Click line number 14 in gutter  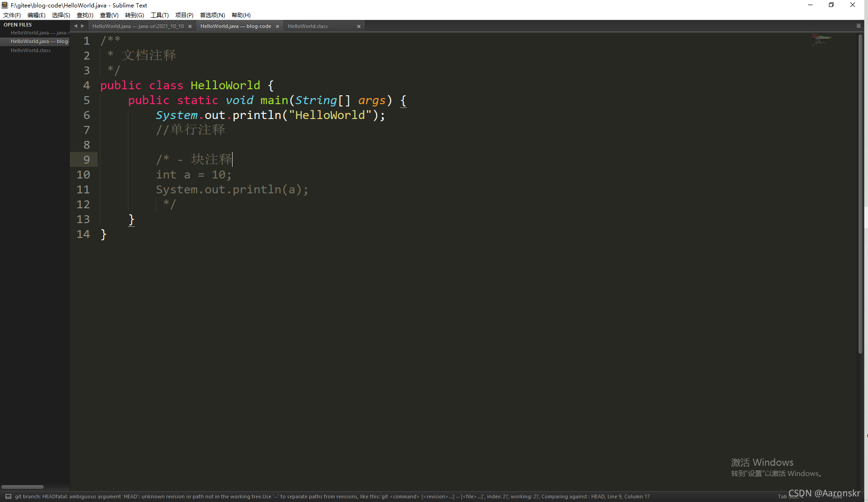tap(83, 234)
